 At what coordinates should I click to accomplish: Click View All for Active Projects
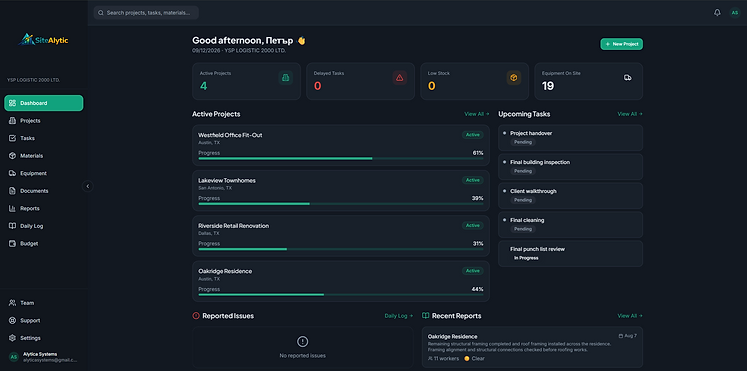coord(477,114)
